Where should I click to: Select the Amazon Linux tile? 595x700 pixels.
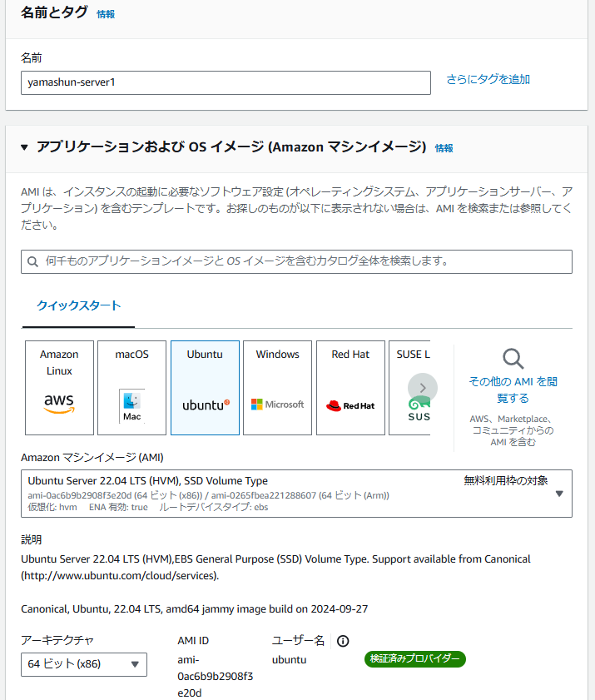(59, 388)
